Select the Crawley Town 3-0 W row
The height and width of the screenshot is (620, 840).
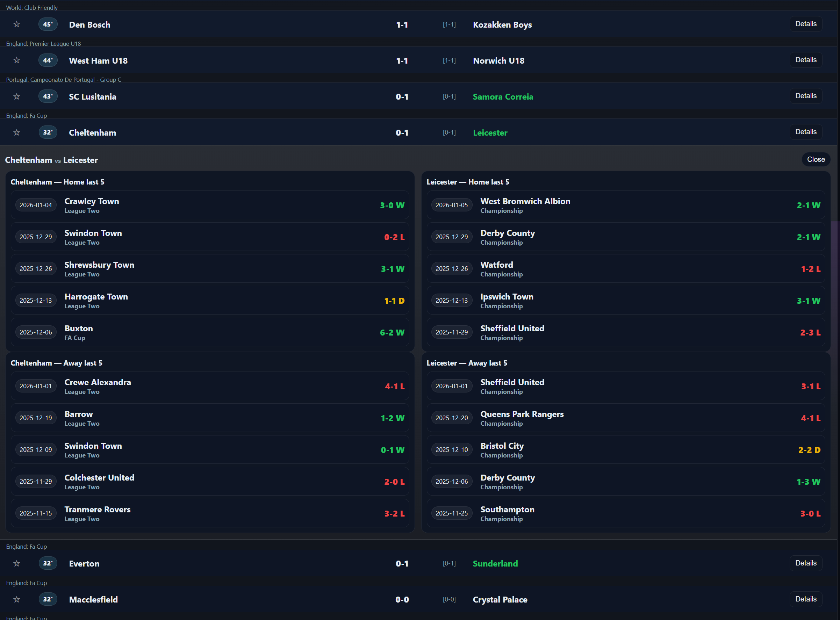[210, 205]
